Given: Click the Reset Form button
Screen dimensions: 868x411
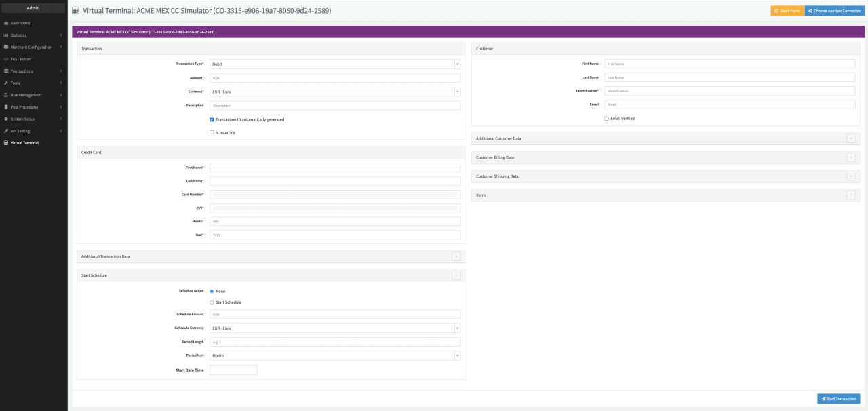Looking at the screenshot, I should (x=786, y=11).
